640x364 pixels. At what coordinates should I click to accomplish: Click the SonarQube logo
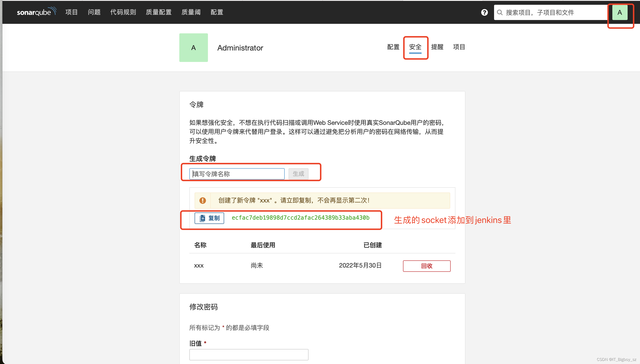(36, 12)
